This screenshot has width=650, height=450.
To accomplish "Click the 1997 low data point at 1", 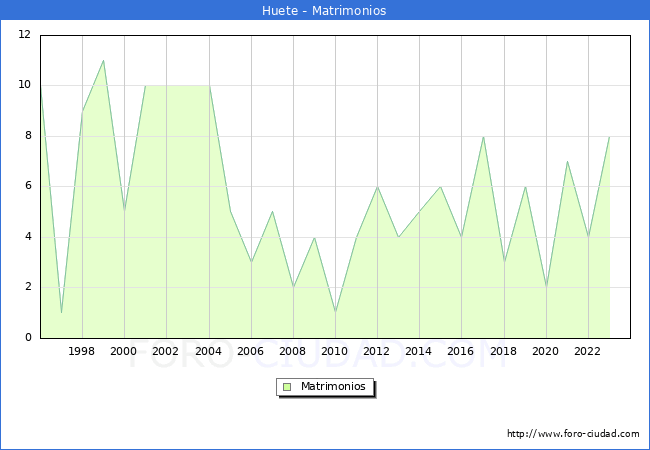I will tap(61, 312).
